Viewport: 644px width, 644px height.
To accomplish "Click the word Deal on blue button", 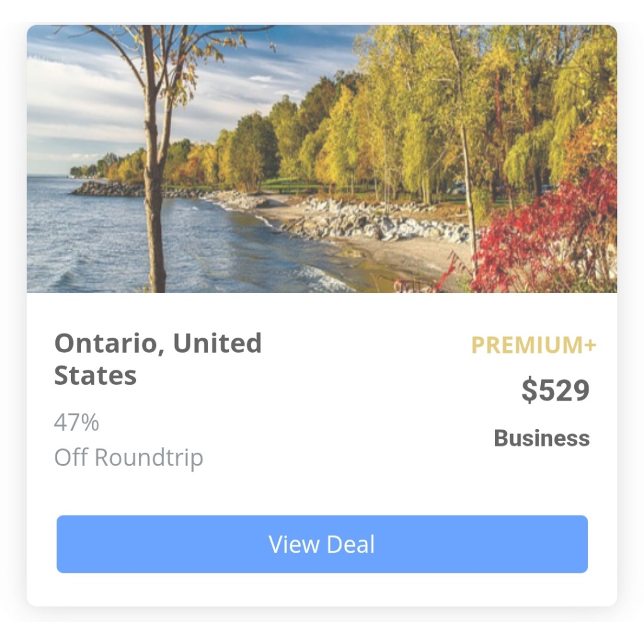I will coord(351,544).
